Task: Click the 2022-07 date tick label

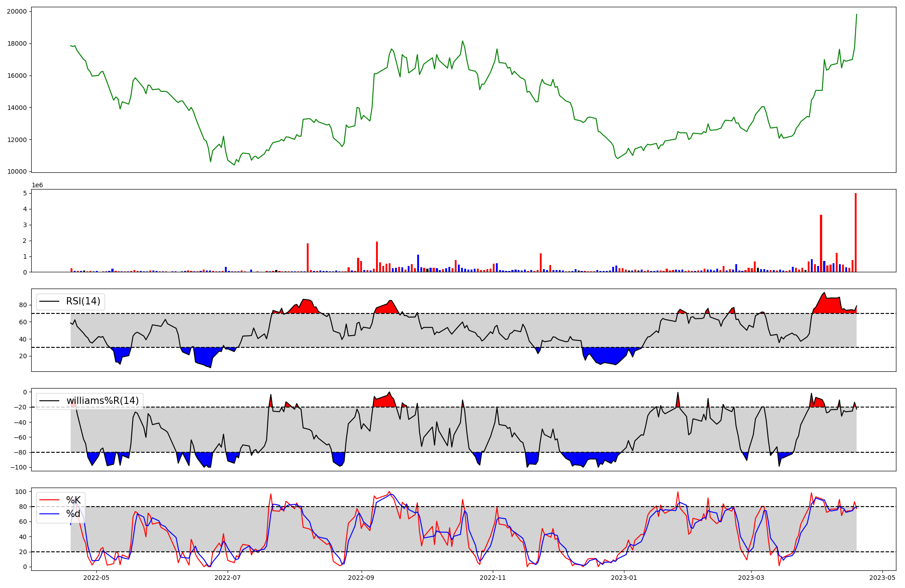Action: pos(228,578)
